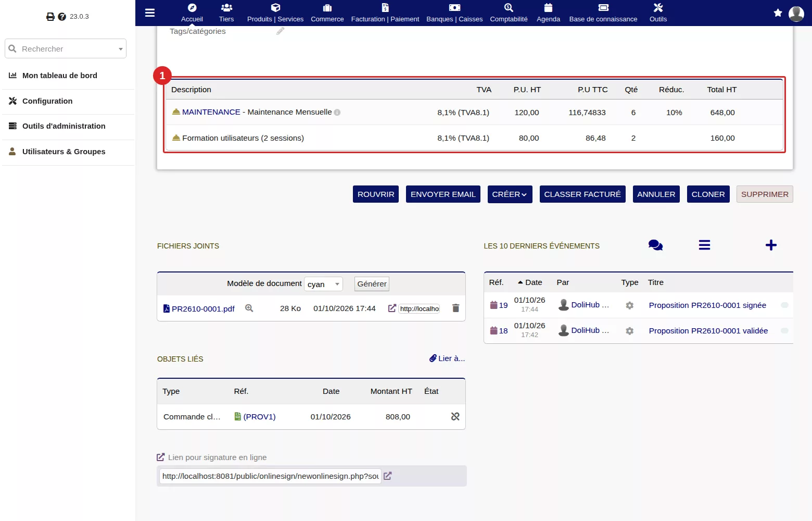The height and width of the screenshot is (521, 812).
Task: Expand the CRÉER dropdown button
Action: 510,194
